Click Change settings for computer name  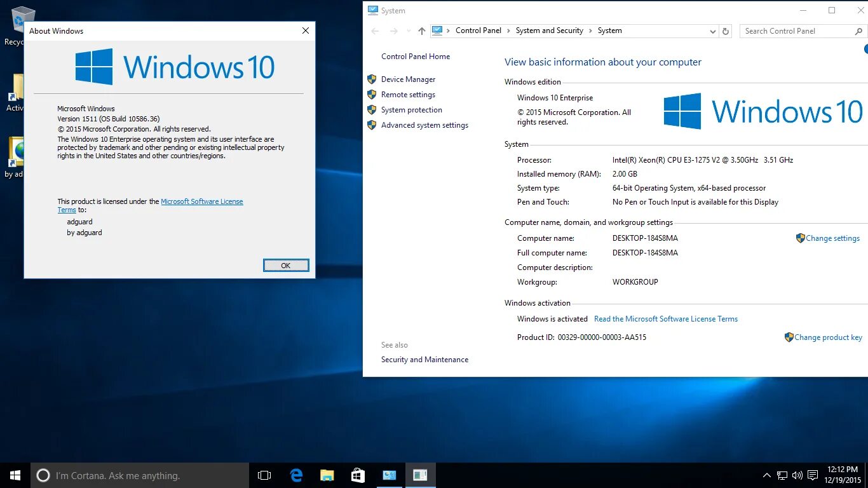(832, 238)
